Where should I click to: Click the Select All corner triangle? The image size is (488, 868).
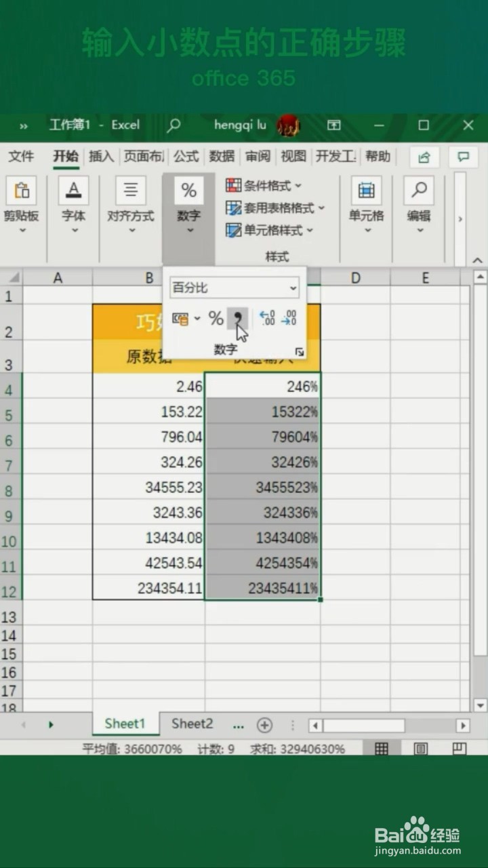point(12,277)
